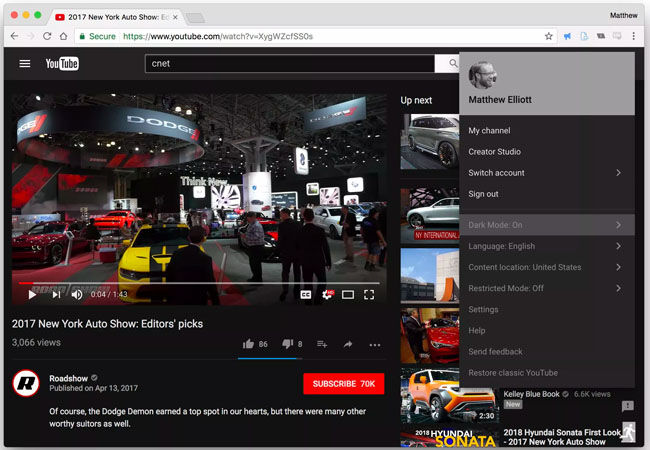Open Roadshow channel name link
Screen dimensions: 650x450
coord(68,378)
